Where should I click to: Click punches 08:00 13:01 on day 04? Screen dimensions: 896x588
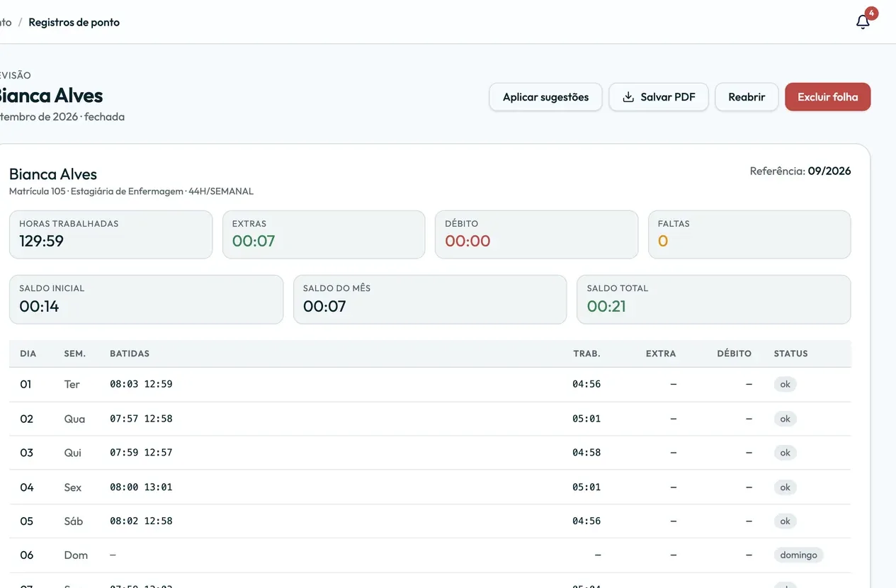tap(141, 487)
